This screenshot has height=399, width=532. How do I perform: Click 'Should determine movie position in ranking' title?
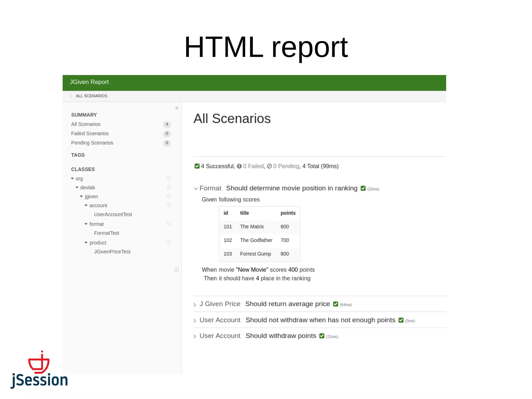click(292, 188)
